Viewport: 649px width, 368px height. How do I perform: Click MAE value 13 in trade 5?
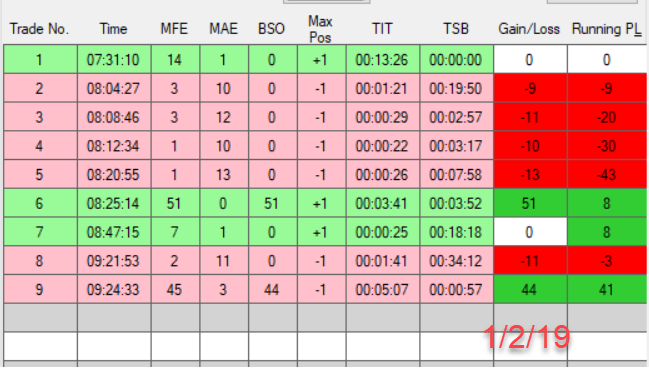(x=224, y=174)
